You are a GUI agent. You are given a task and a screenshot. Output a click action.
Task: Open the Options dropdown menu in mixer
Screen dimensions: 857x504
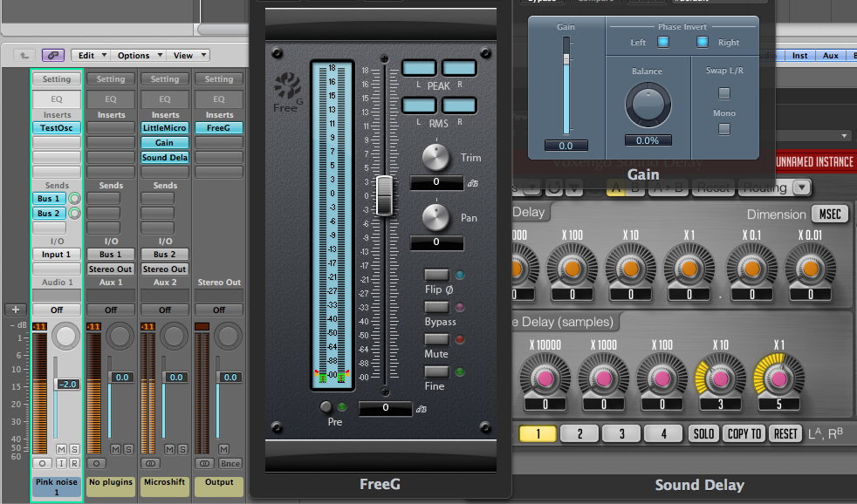pyautogui.click(x=138, y=55)
